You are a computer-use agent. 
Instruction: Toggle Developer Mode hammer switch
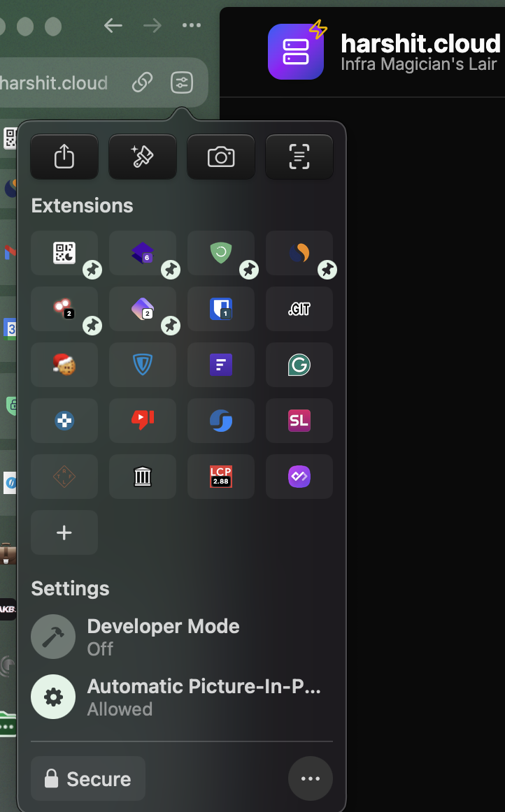(x=53, y=637)
